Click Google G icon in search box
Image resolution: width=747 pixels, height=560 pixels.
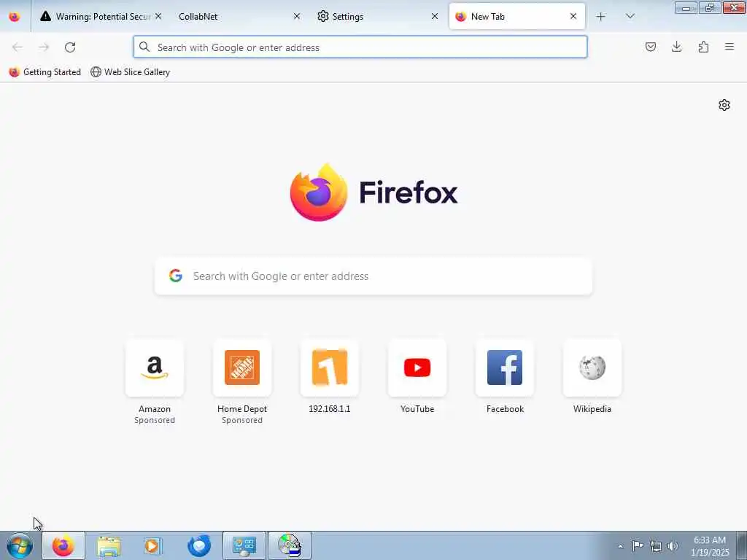tap(176, 276)
